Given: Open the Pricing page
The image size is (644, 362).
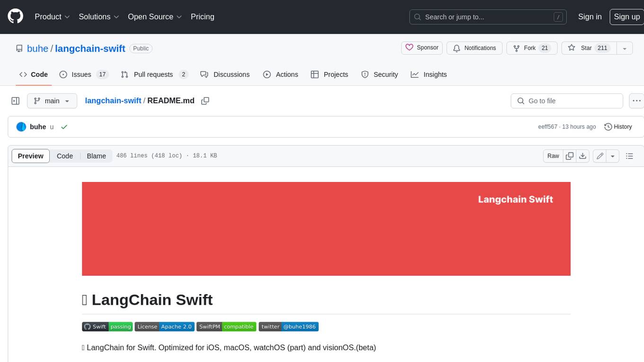Looking at the screenshot, I should (202, 17).
